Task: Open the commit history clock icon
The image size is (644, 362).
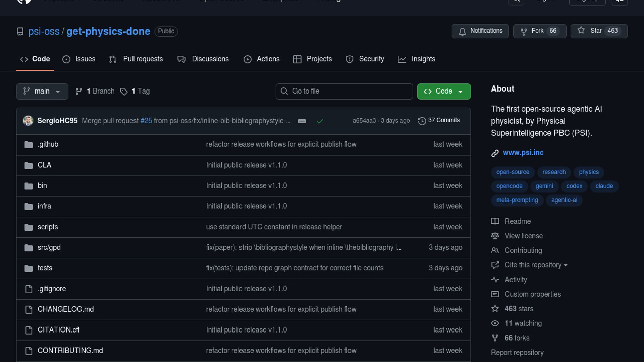Action: click(x=422, y=121)
